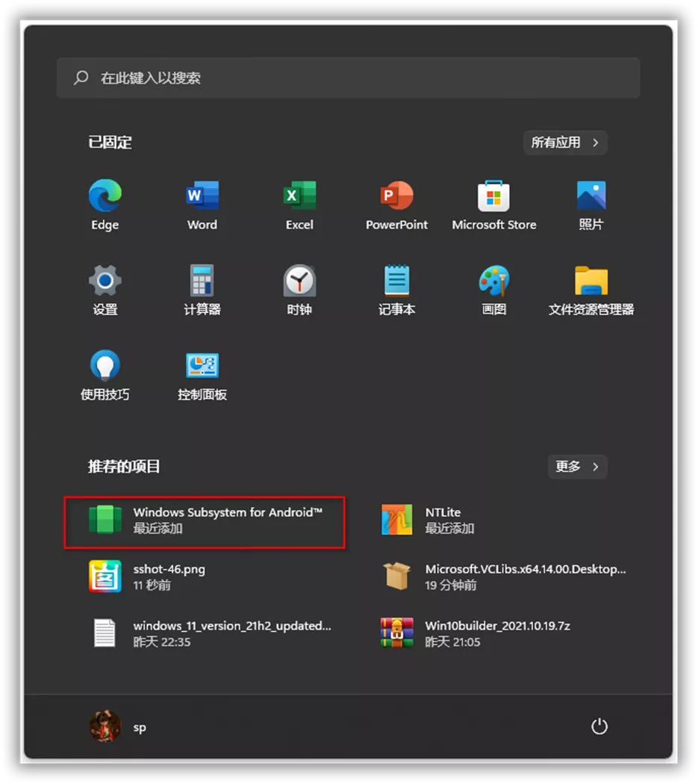This screenshot has height=784, width=698.
Task: Click the NTLite app icon
Action: [397, 520]
